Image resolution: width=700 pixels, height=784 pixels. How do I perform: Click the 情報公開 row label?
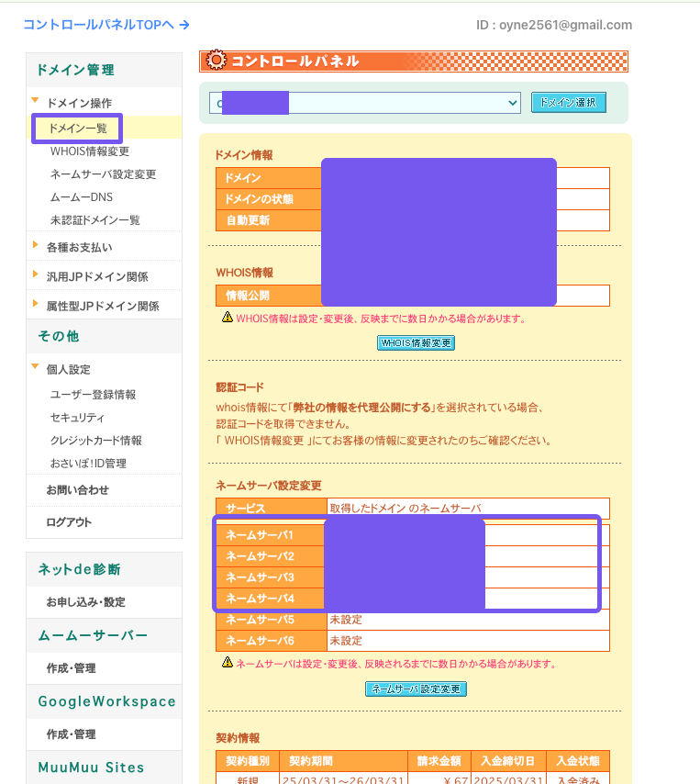[x=248, y=296]
